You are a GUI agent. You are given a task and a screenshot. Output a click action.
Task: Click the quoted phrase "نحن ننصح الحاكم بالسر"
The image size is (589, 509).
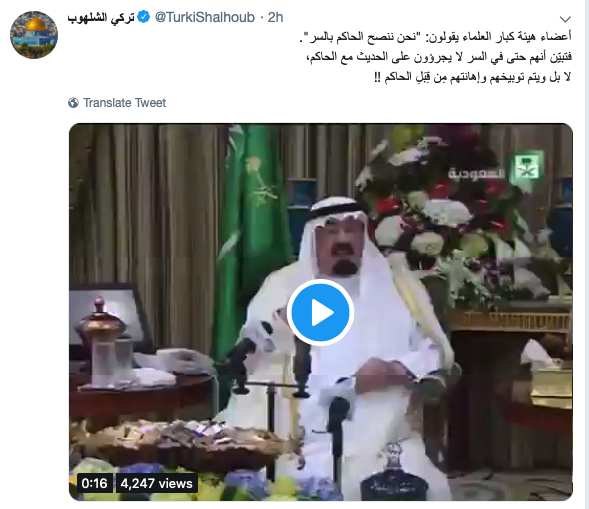[x=364, y=36]
